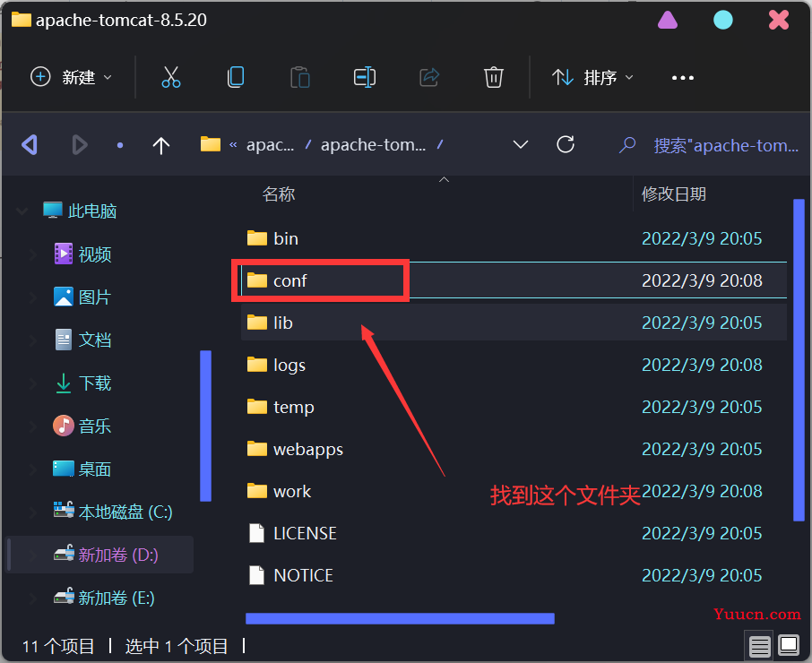812x663 pixels.
Task: Click the bin date 2022/3/9 20:05
Action: [702, 238]
